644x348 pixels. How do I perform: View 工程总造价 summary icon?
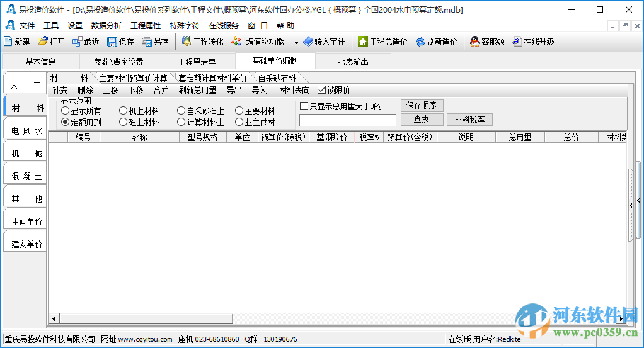(x=363, y=42)
